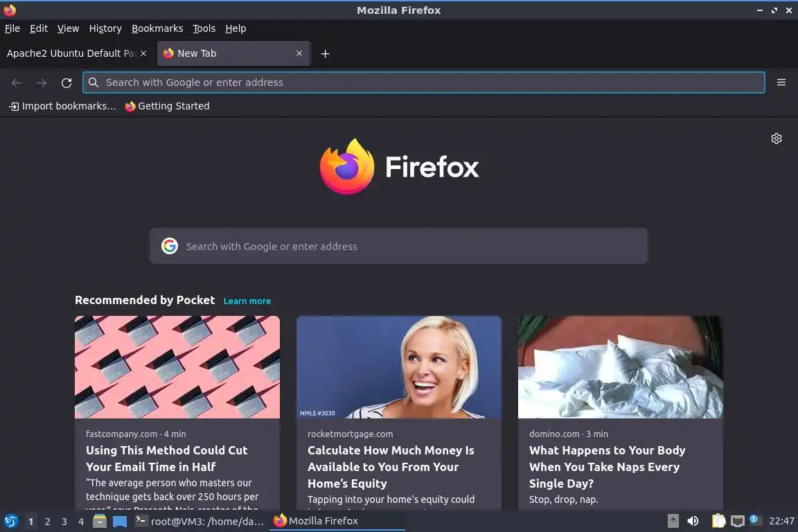Click Import bookmarks in the bookmarks toolbar
The image size is (798, 532).
click(x=62, y=106)
